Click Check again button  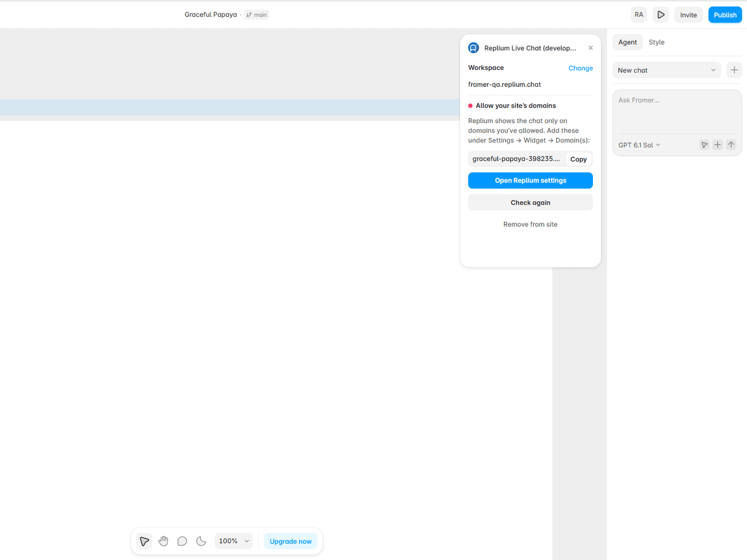click(x=530, y=203)
